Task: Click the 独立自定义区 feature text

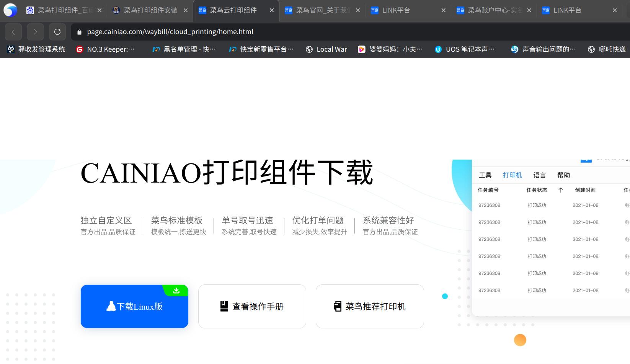Action: click(x=106, y=220)
